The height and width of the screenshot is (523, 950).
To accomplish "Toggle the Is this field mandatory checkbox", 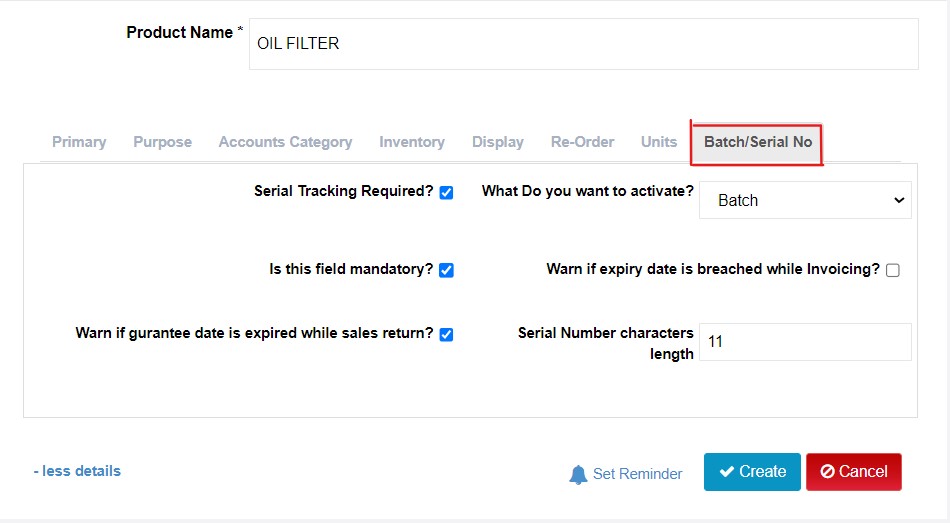I will [447, 270].
